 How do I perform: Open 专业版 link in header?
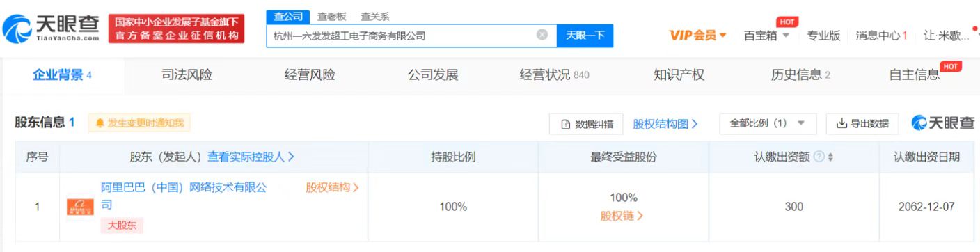pos(823,36)
